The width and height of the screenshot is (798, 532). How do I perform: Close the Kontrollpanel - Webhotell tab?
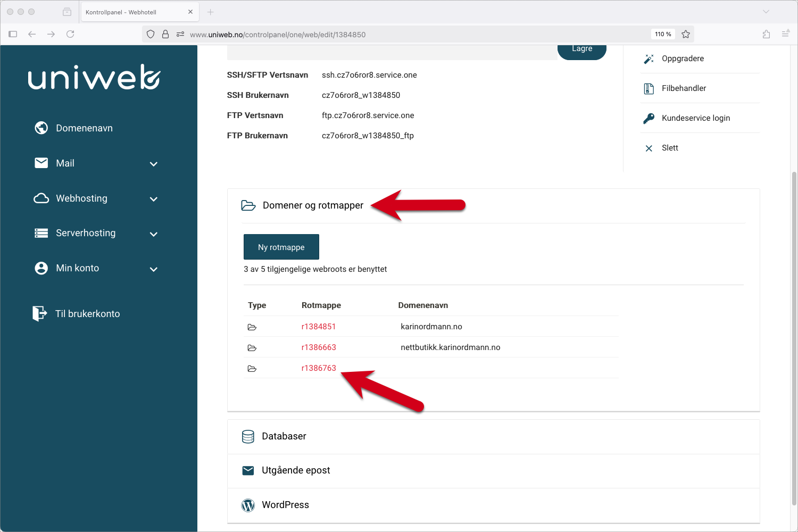tap(190, 12)
